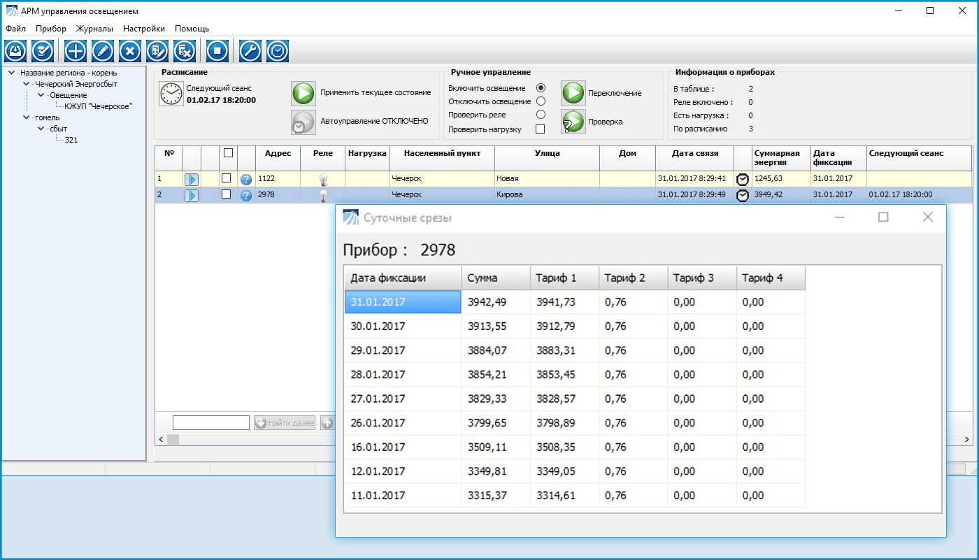Maximize the Суточные срезы window
979x560 pixels.
click(x=883, y=217)
